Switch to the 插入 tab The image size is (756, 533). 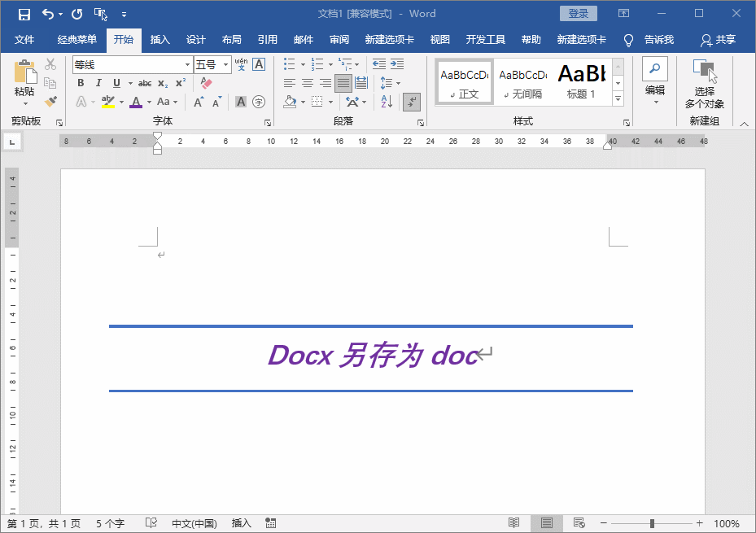(160, 40)
